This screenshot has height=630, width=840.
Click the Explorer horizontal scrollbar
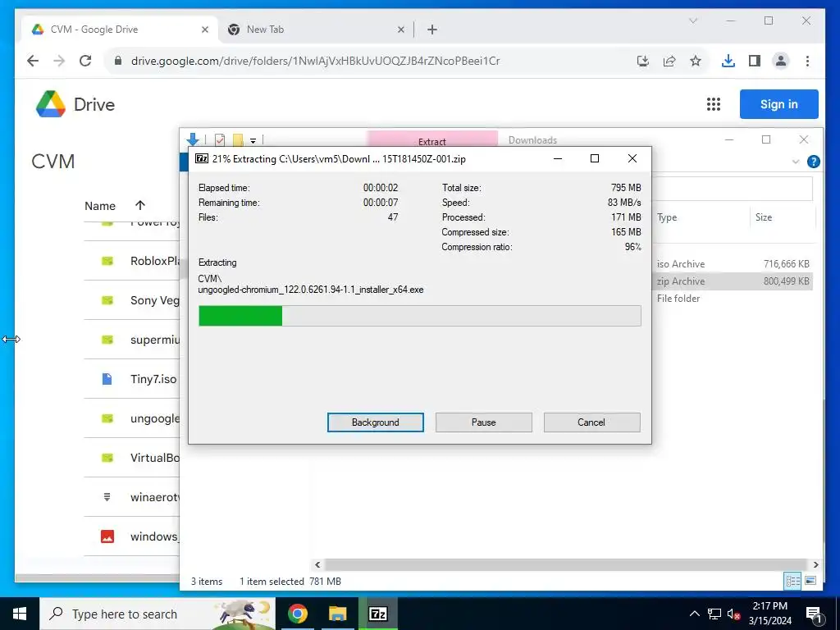566,564
